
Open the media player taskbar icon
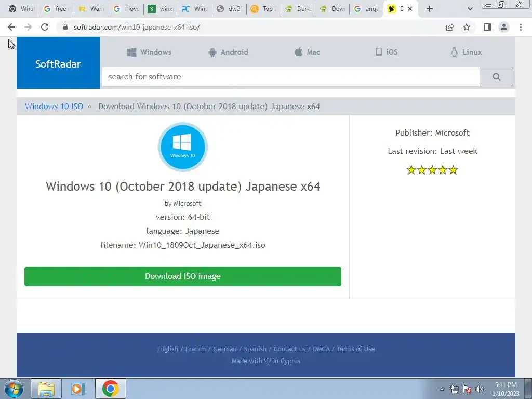78,389
